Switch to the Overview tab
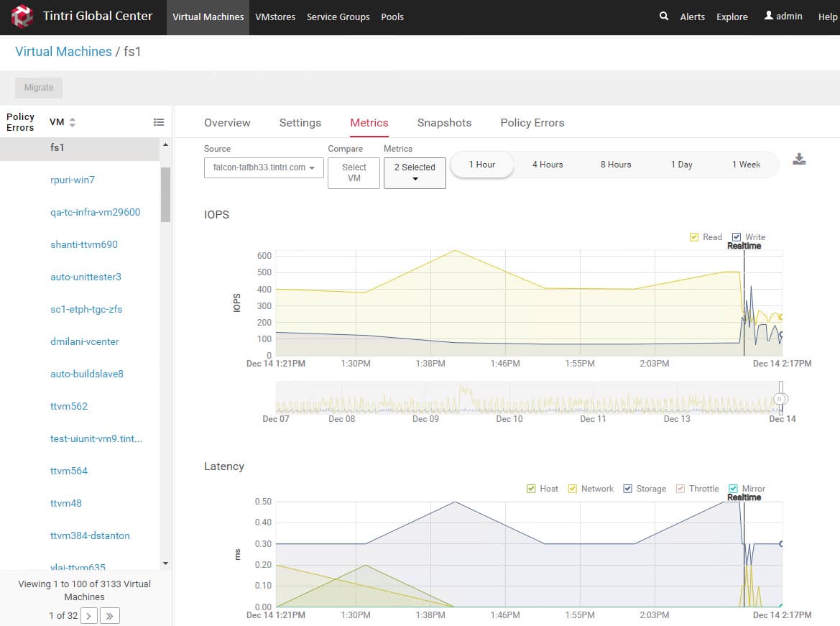The width and height of the screenshot is (840, 626). pyautogui.click(x=227, y=123)
